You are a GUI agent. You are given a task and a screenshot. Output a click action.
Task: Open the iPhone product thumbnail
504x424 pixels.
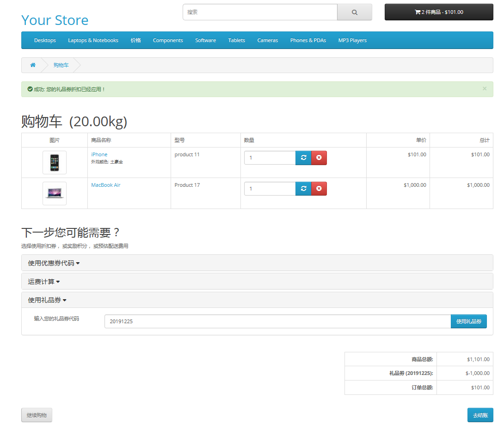55,162
